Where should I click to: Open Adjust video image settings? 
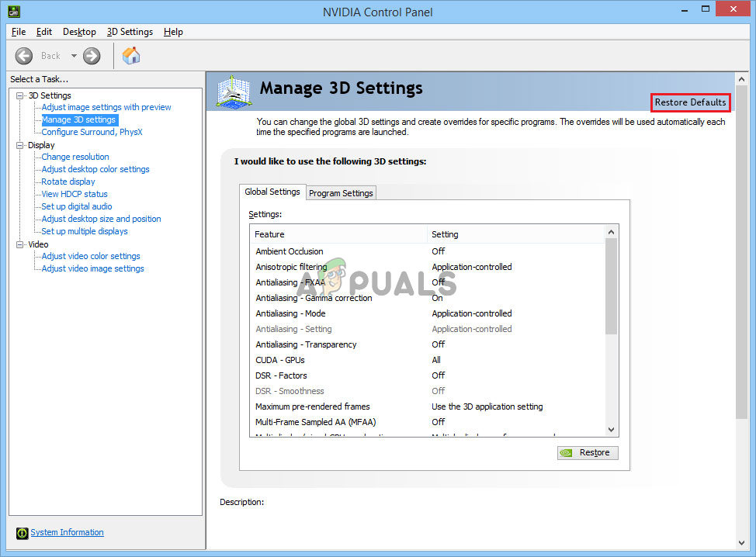coord(92,268)
